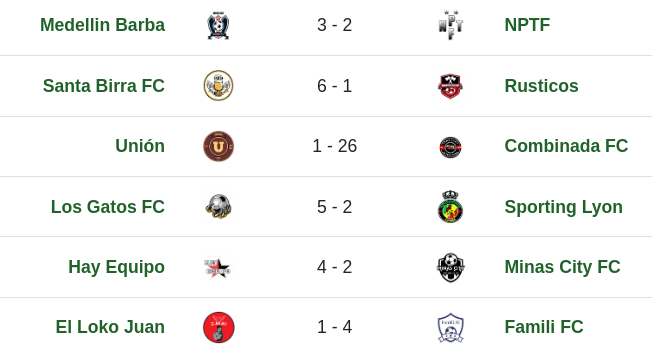Open the Famili FC team link
Image resolution: width=652 pixels, height=360 pixels.
click(x=544, y=327)
